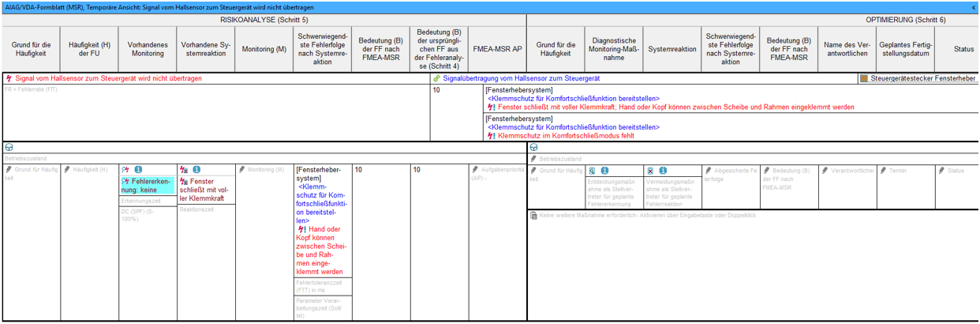Open info icon in the existing system reaction cell
This screenshot has height=324, width=980.
click(x=196, y=170)
